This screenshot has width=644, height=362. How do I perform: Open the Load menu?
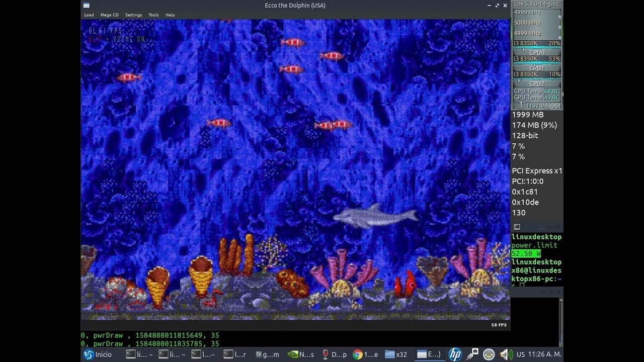tap(89, 15)
